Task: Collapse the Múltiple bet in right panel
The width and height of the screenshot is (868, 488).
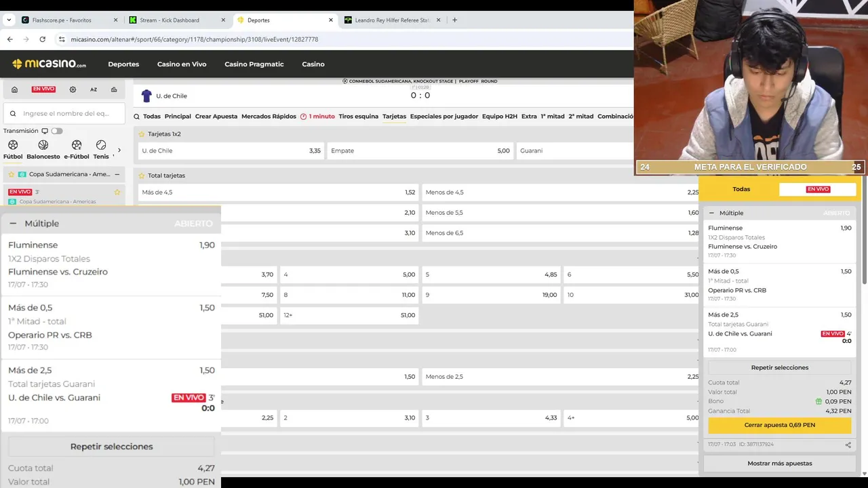Action: pyautogui.click(x=711, y=213)
